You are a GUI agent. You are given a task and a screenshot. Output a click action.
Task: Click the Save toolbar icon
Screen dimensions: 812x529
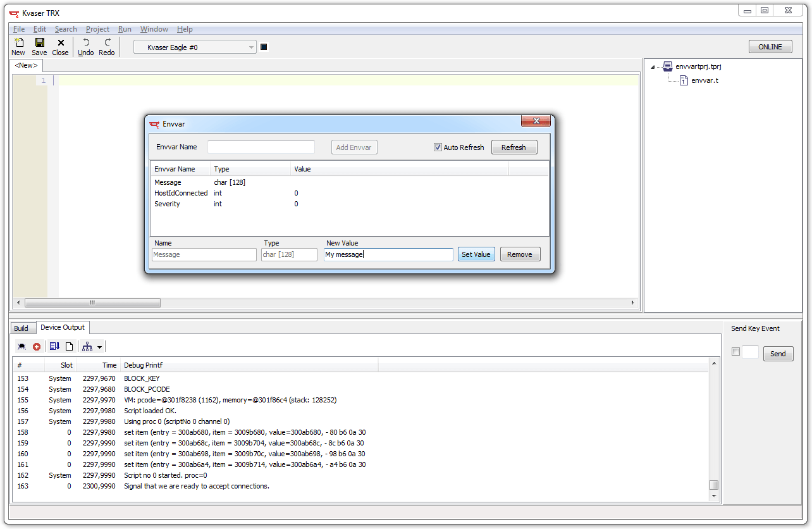(39, 42)
